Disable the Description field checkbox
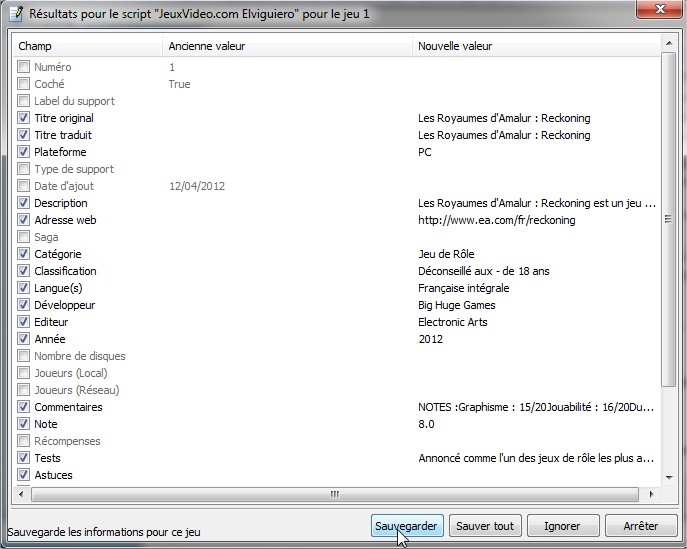687x549 pixels. click(24, 203)
